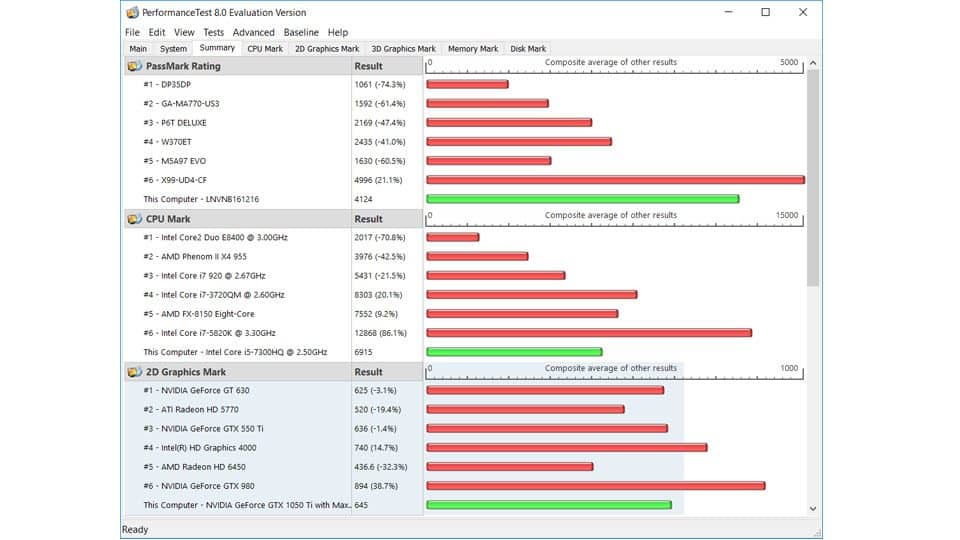Viewport: 960px width, 540px height.
Task: Click the vertical scrollbar thumb
Action: point(813,178)
